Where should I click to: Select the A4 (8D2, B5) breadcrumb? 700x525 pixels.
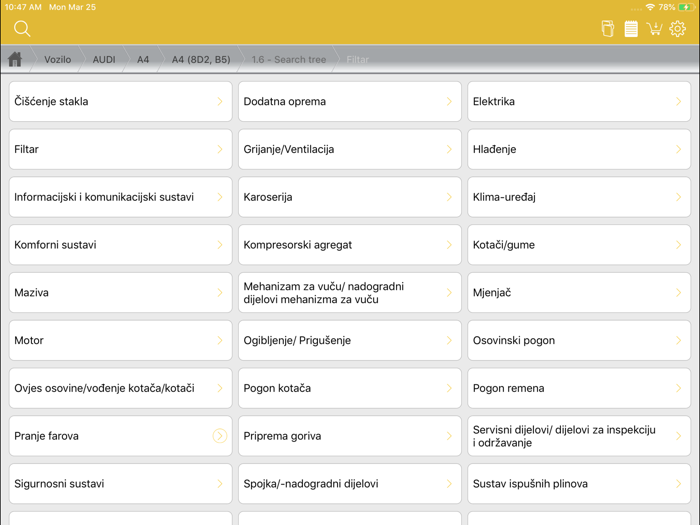[201, 59]
